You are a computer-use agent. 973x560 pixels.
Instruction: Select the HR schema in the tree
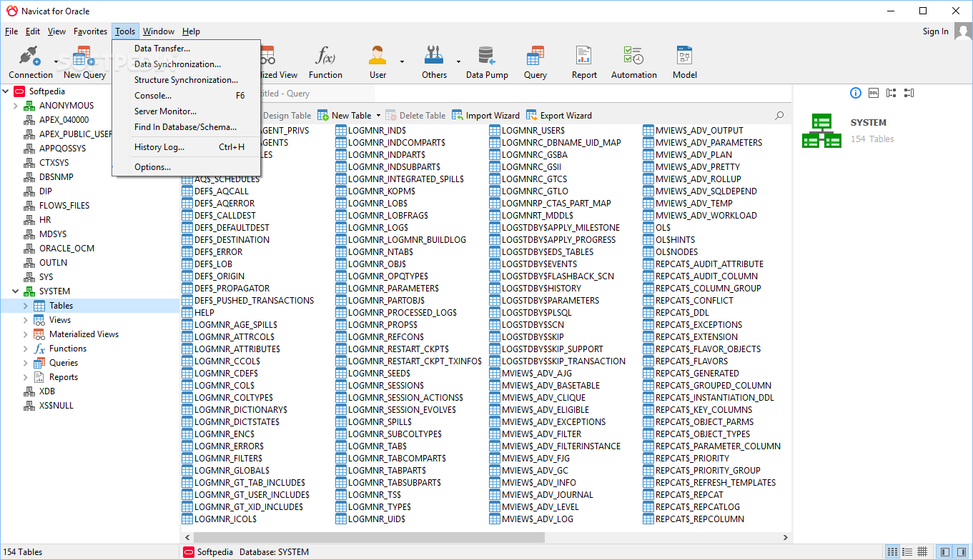(x=46, y=220)
